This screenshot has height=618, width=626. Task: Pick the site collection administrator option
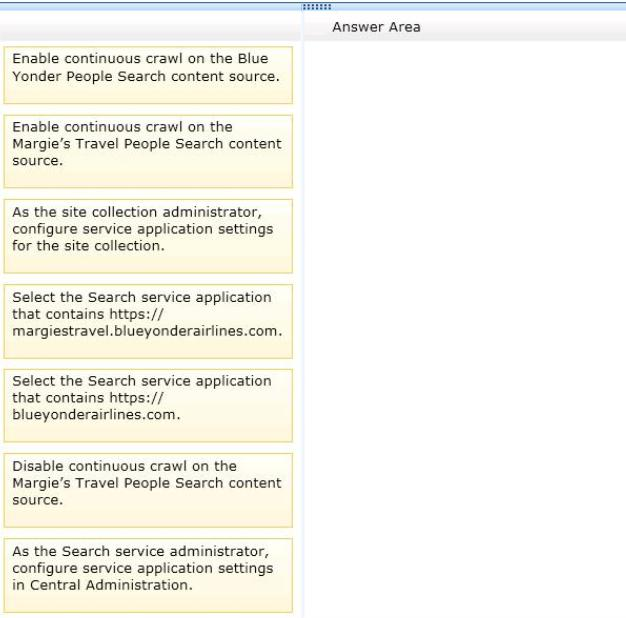(x=148, y=236)
